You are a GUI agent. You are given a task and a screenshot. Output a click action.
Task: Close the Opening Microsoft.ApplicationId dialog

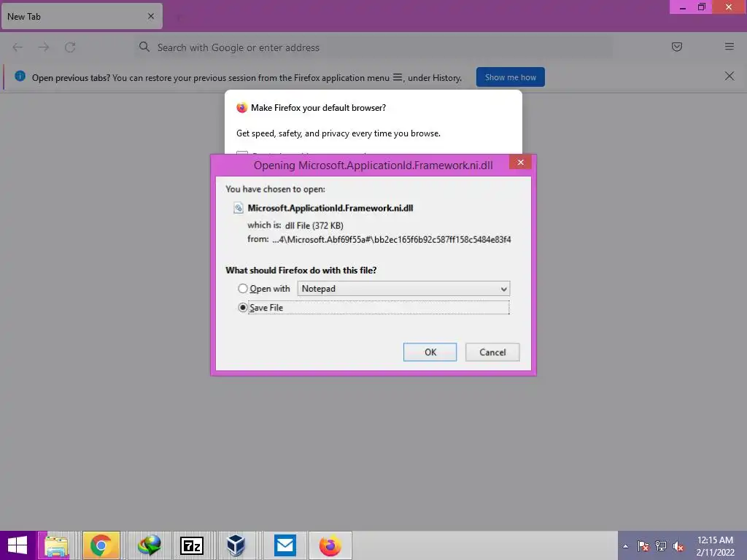coord(520,163)
